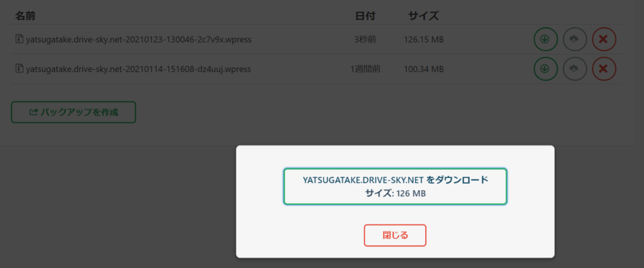Click the YATSUGATAKE.DRIVE-SKY.NET をダウンロード button

[x=395, y=186]
